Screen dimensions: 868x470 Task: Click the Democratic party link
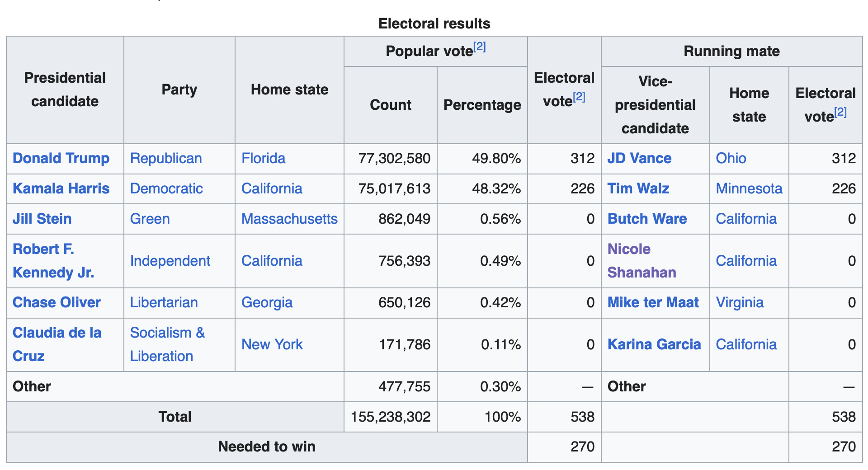coord(166,188)
